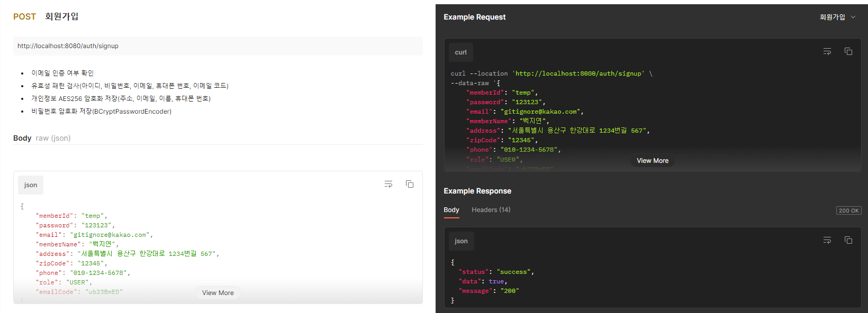This screenshot has width=868, height=313.
Task: Click the request URL localhost:8080/auth/signup field
Action: pyautogui.click(x=218, y=46)
